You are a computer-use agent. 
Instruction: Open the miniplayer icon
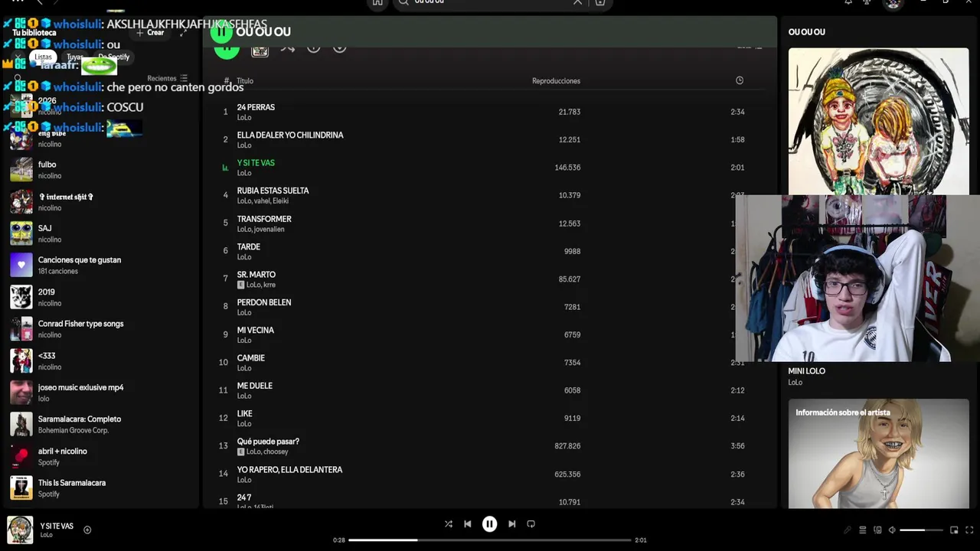click(x=954, y=530)
